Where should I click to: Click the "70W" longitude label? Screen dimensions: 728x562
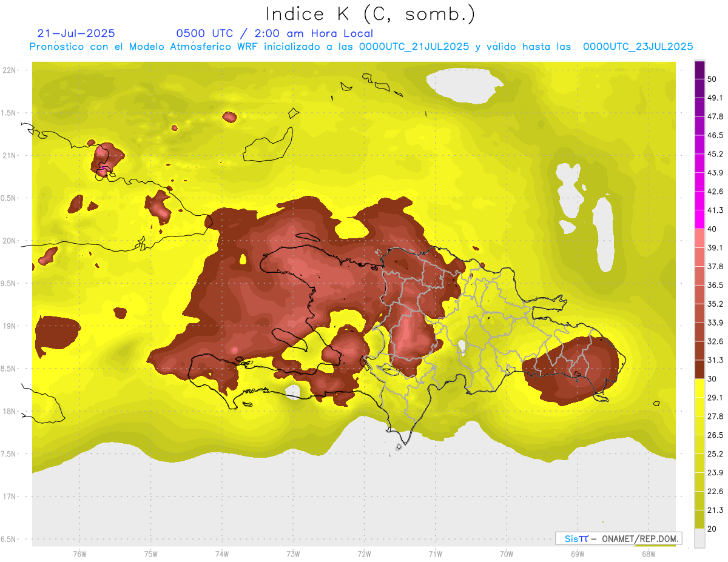pos(506,554)
